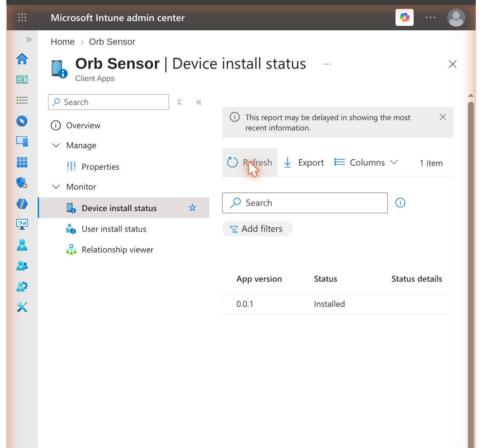Open the Apps grid icon in sidebar

point(22,162)
